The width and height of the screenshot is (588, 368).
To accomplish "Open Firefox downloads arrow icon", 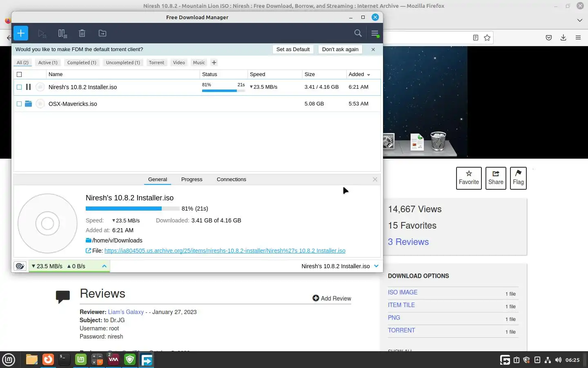I will click(x=563, y=38).
